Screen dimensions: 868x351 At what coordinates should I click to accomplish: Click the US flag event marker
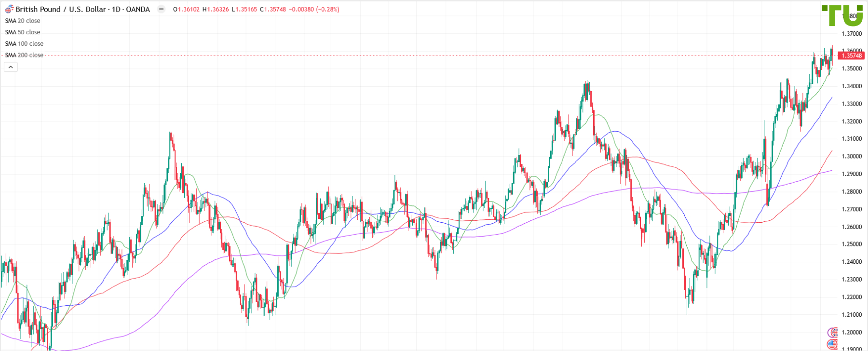[x=833, y=344]
